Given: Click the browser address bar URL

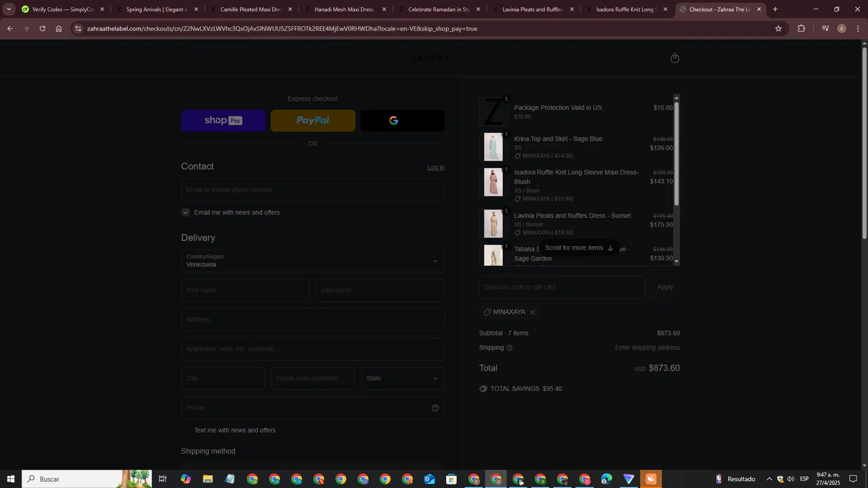Looking at the screenshot, I should pyautogui.click(x=282, y=28).
